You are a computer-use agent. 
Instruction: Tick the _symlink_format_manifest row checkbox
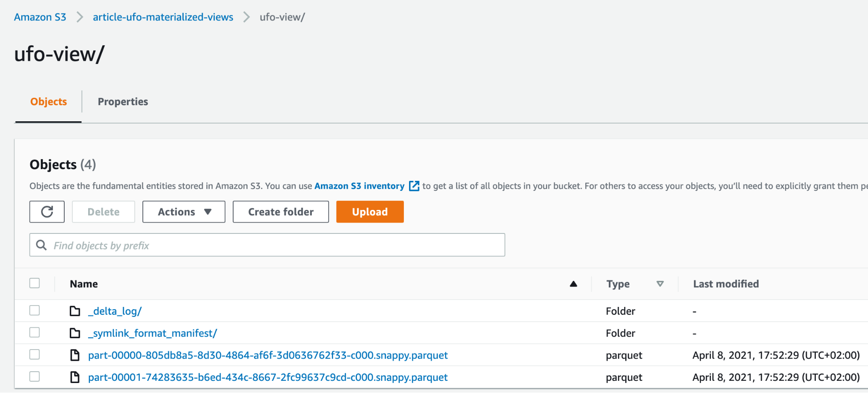(x=35, y=333)
